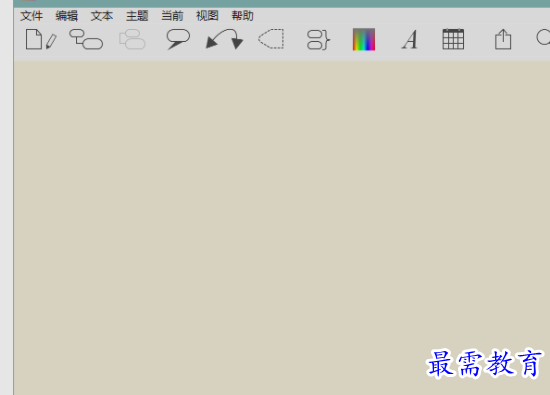Viewport: 550px width, 395px height.
Task: Open the rainbow color palette
Action: point(364,39)
